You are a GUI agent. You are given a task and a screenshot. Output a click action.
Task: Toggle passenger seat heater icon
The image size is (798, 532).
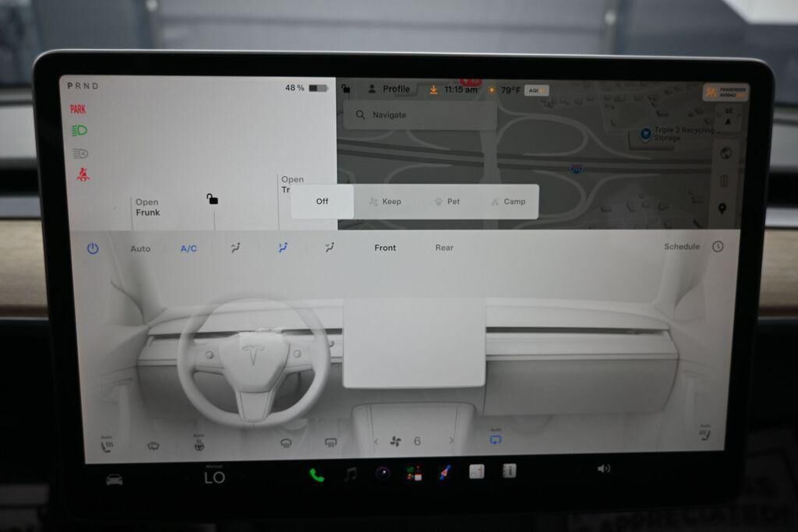point(704,433)
